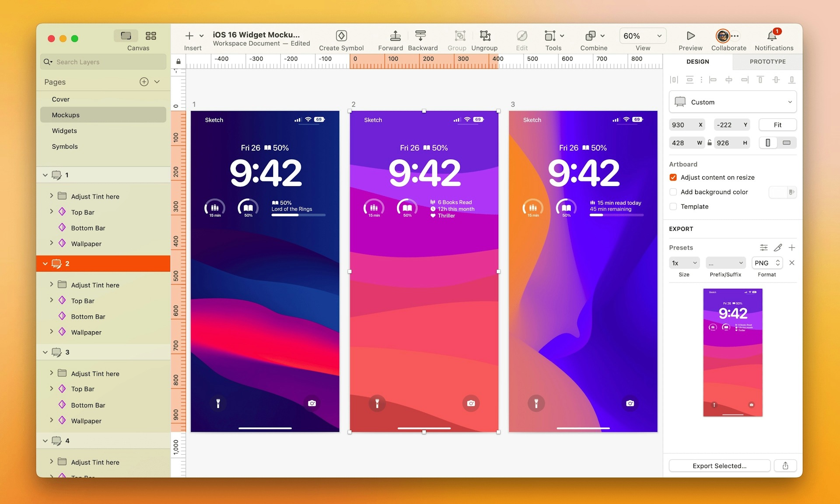Toggle the Adjust content on resize checkbox
Viewport: 840px width, 504px height.
(673, 177)
